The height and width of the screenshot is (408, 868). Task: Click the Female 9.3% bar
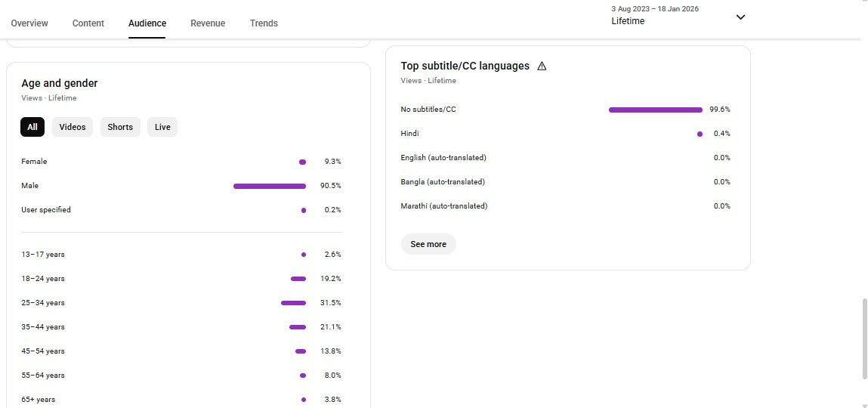(302, 162)
